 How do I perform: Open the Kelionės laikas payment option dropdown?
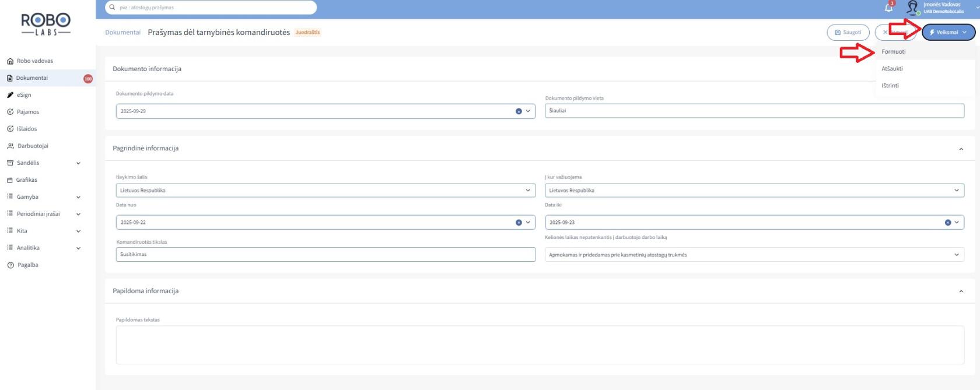point(755,255)
